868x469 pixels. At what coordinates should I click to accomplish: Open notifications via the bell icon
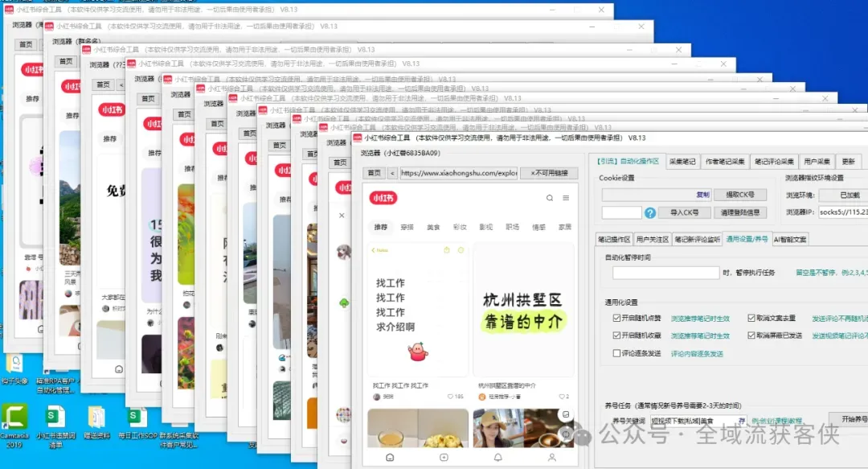(x=497, y=458)
